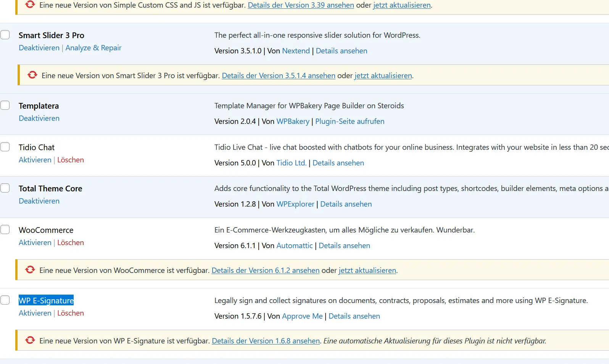Visit the Nextend author link

click(296, 51)
